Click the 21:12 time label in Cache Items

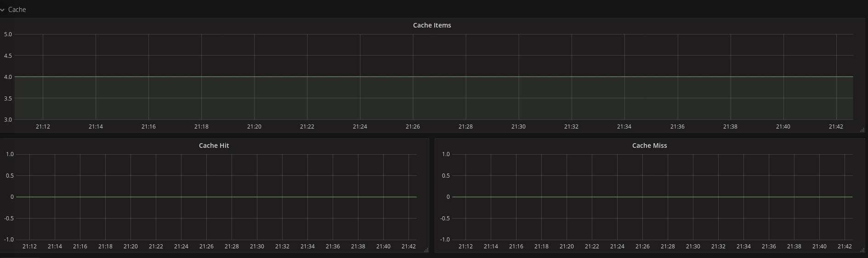(43, 127)
